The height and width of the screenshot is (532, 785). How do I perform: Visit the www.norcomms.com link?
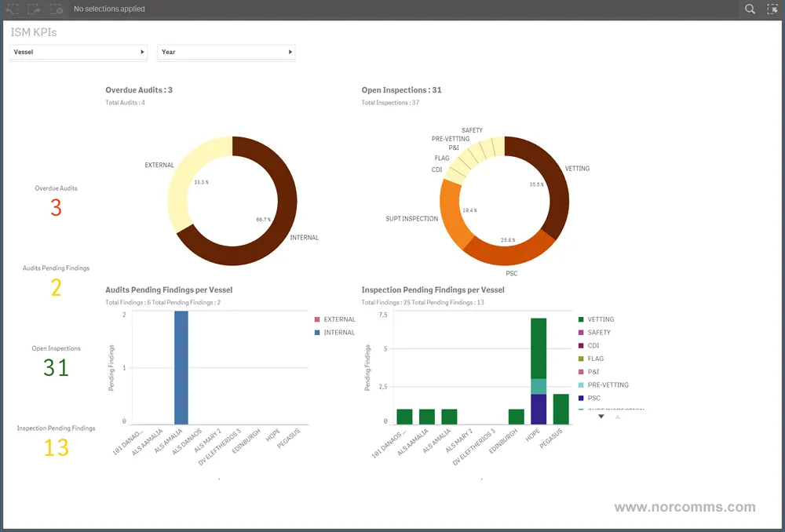[685, 507]
